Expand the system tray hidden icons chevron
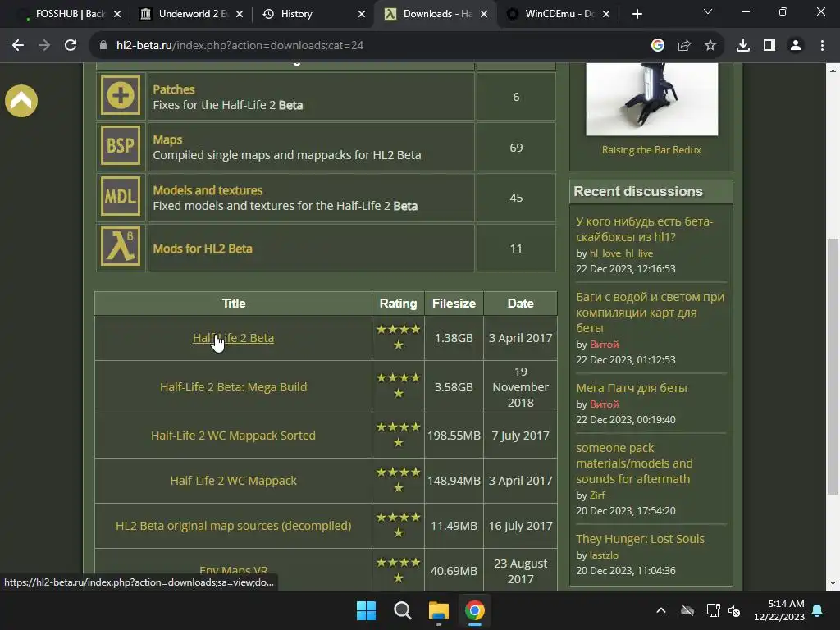840x630 pixels. click(x=661, y=610)
